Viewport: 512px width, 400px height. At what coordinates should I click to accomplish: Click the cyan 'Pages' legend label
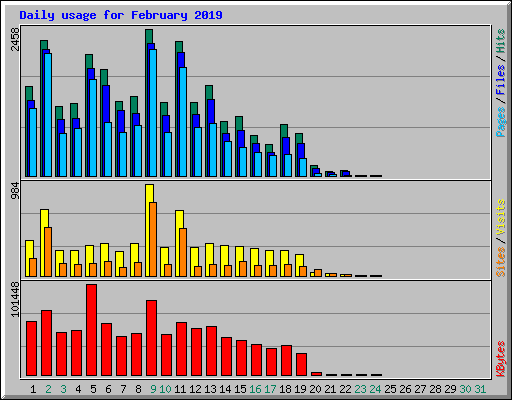click(501, 122)
